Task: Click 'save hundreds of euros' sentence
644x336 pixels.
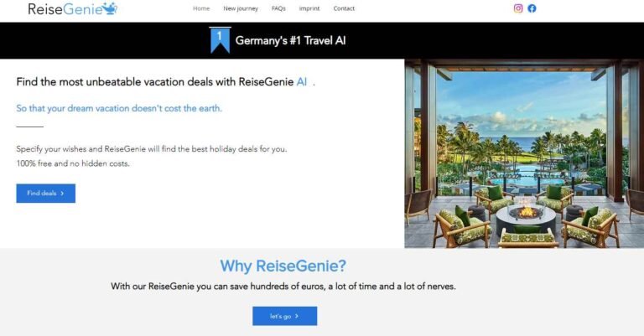Action: pyautogui.click(x=283, y=287)
